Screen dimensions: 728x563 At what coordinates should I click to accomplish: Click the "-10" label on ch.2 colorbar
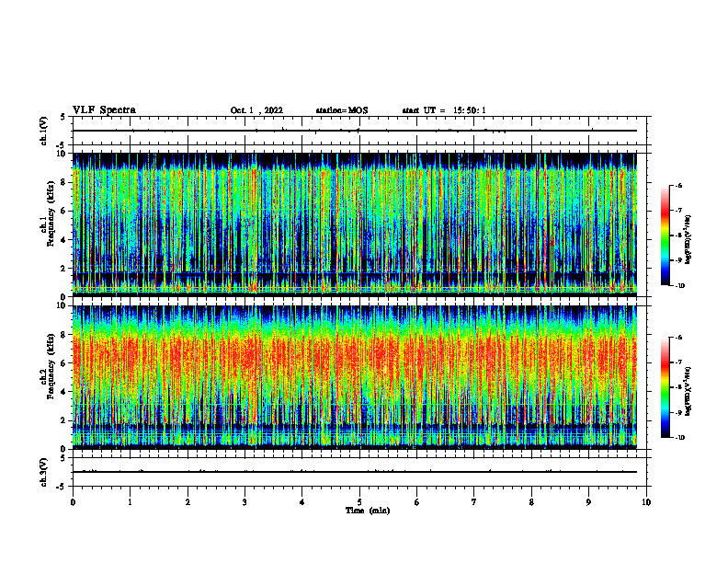click(x=679, y=437)
